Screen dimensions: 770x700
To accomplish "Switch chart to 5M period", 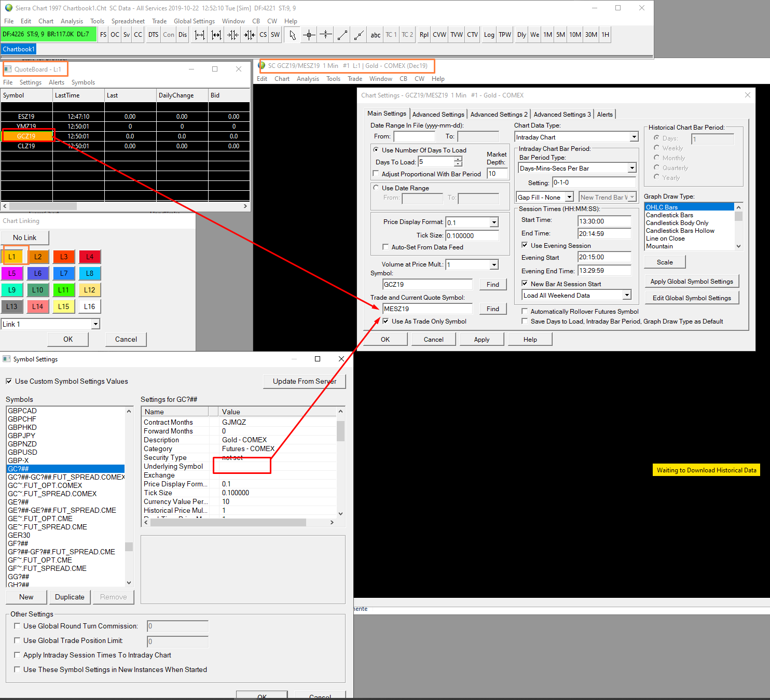I will tap(561, 35).
